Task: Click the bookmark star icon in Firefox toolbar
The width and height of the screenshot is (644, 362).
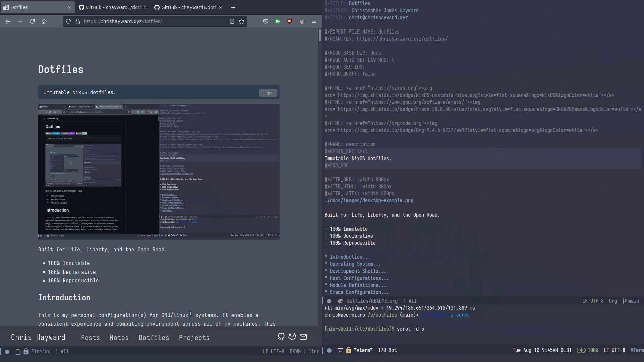Action: (x=241, y=21)
